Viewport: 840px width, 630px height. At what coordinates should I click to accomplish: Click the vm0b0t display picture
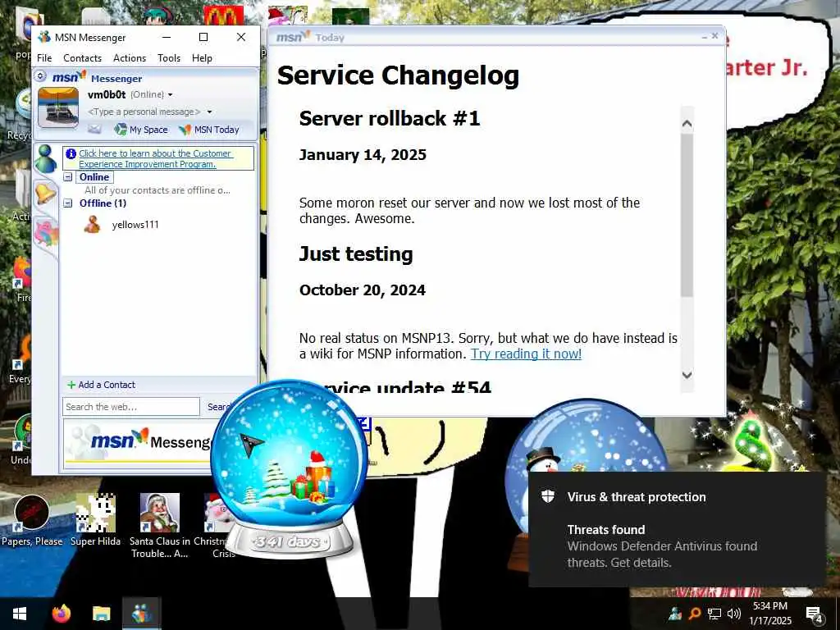(58, 107)
